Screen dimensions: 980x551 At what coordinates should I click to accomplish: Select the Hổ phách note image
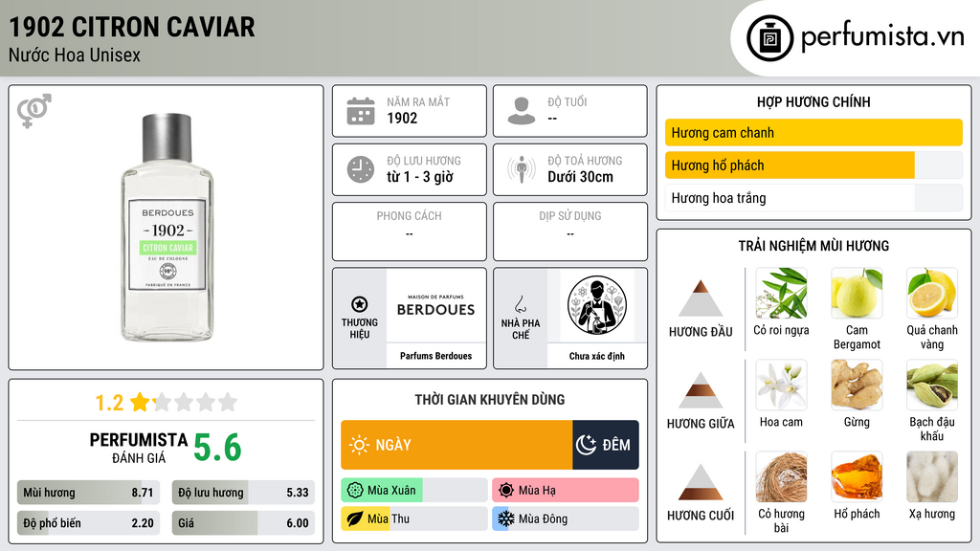(857, 476)
